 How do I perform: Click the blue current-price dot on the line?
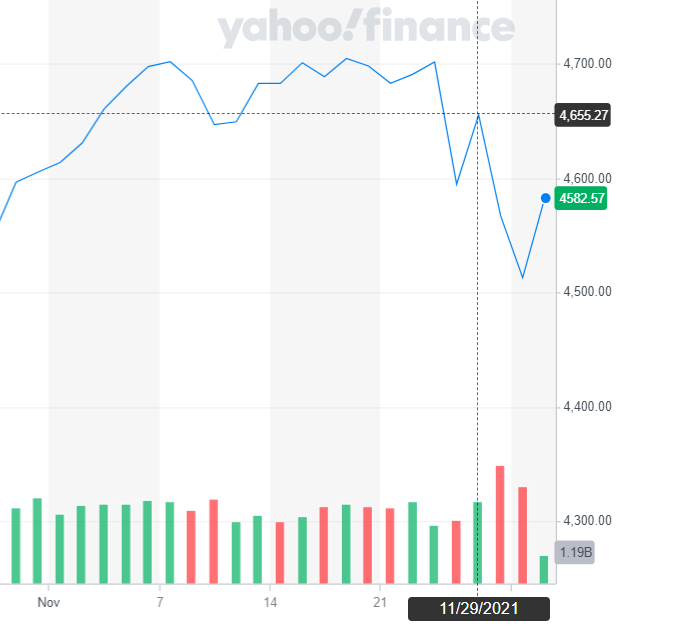[x=545, y=198]
